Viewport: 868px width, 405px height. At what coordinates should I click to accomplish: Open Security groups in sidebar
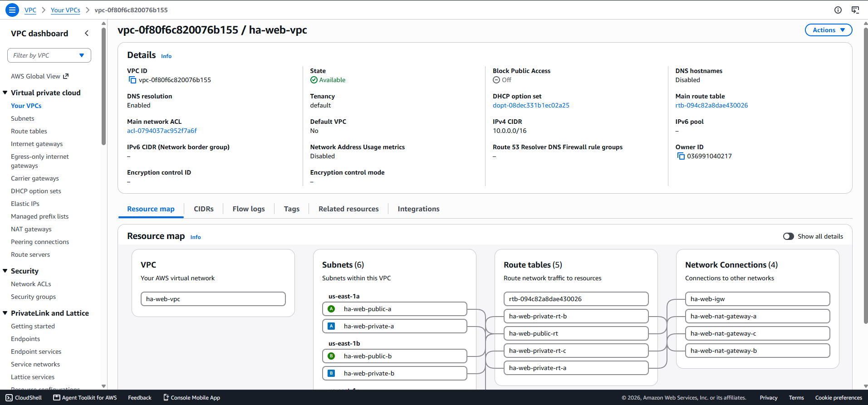pos(34,297)
